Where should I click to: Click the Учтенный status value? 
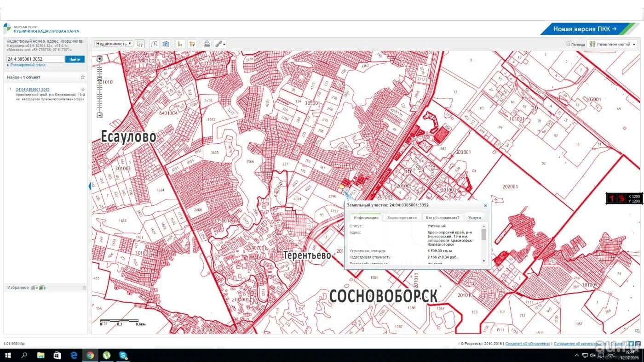click(437, 226)
